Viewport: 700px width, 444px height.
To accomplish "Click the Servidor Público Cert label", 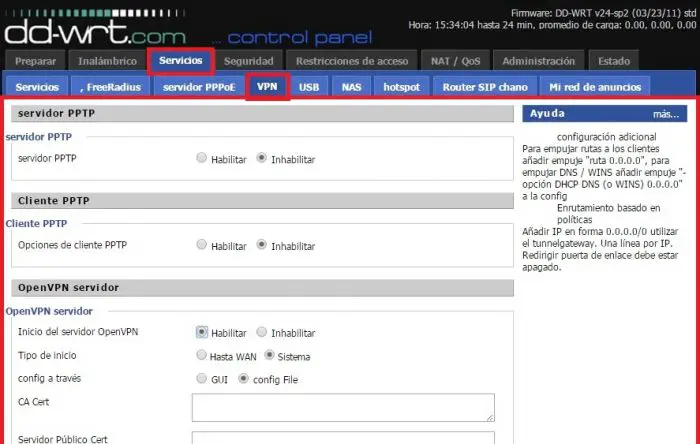I will [x=62, y=439].
